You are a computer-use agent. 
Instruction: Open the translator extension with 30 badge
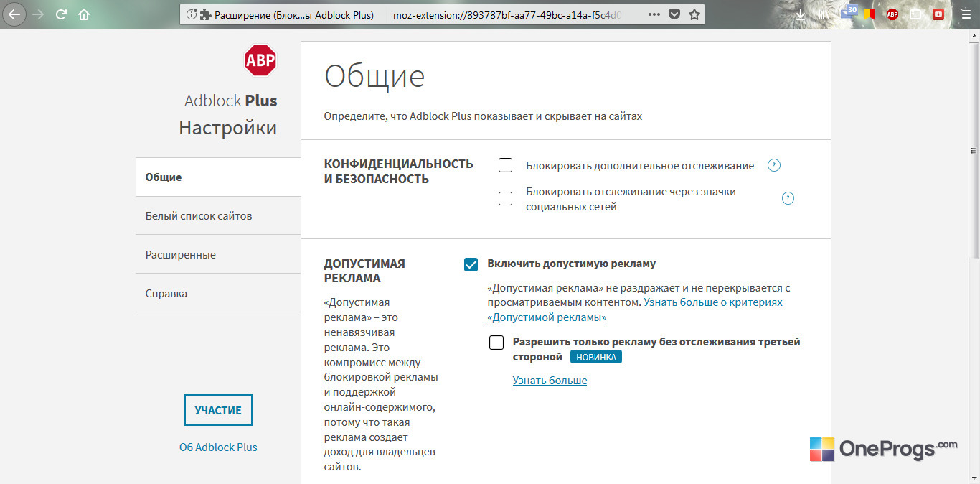coord(849,12)
